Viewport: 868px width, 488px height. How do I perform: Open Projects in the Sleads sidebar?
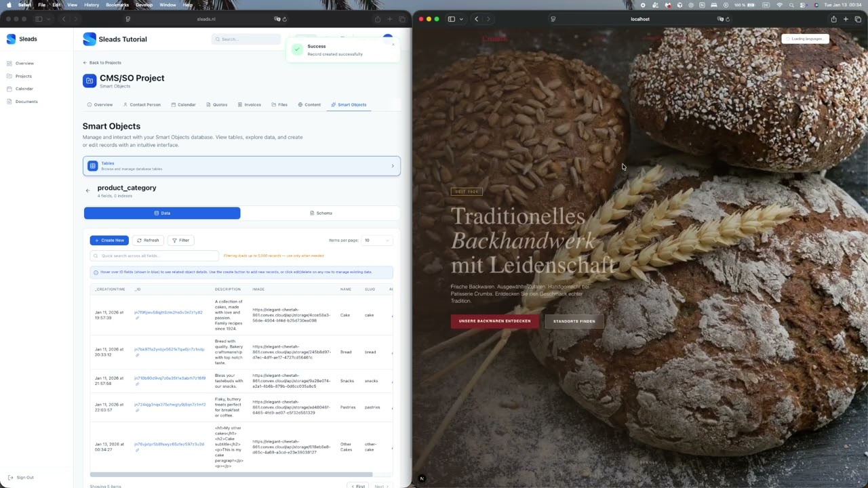coord(20,76)
